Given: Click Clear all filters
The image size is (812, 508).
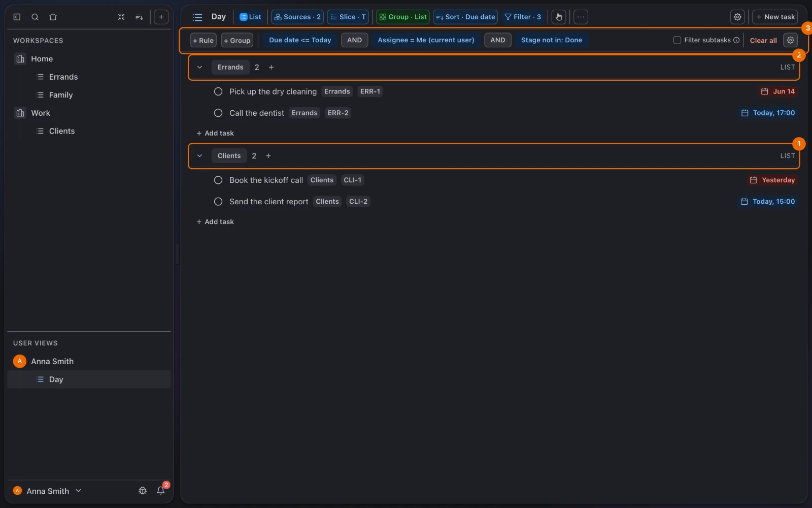Looking at the screenshot, I should 763,40.
